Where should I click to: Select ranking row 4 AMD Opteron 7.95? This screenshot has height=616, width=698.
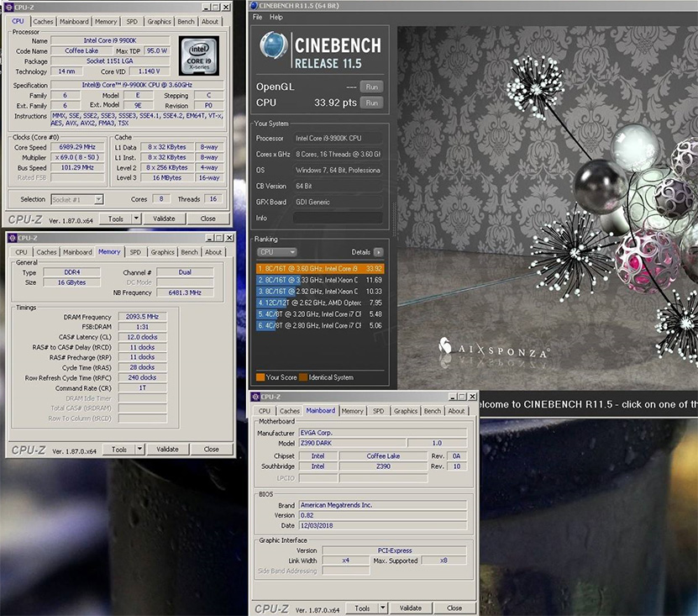(320, 303)
